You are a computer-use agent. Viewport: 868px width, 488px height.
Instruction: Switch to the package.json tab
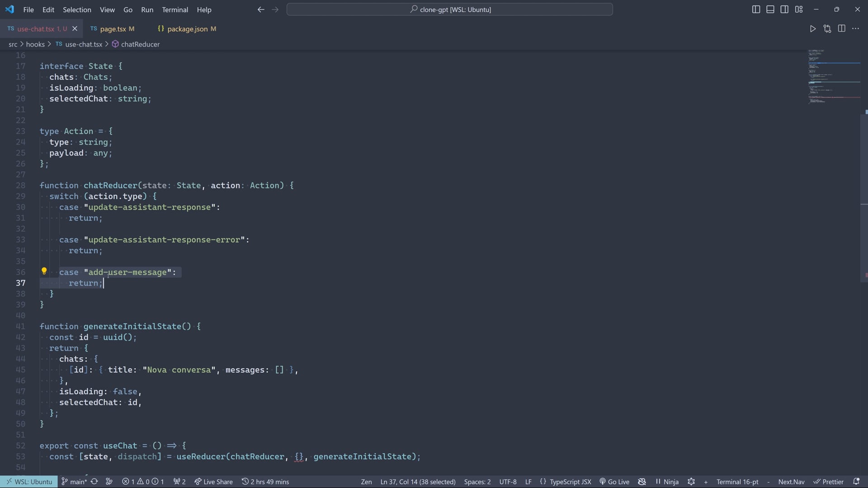point(187,29)
